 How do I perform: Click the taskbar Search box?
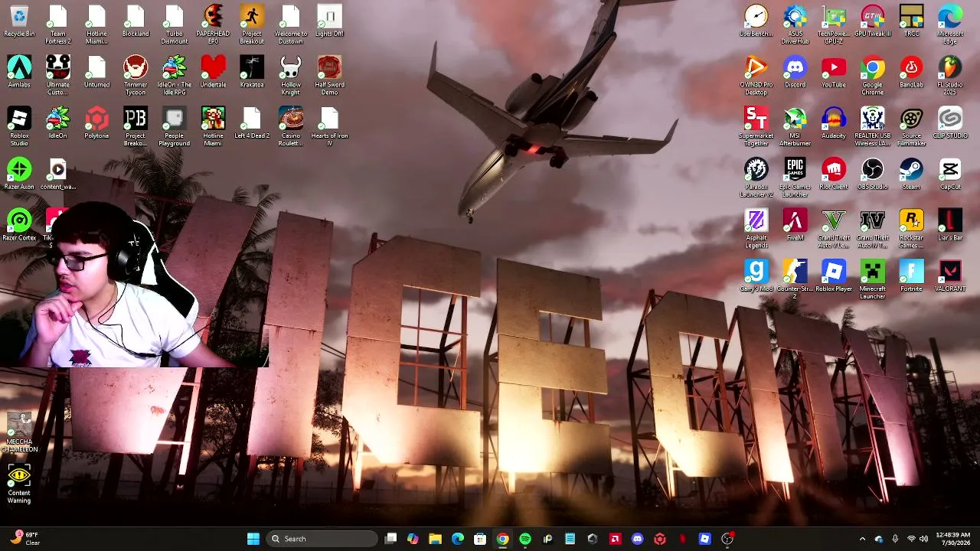point(322,539)
